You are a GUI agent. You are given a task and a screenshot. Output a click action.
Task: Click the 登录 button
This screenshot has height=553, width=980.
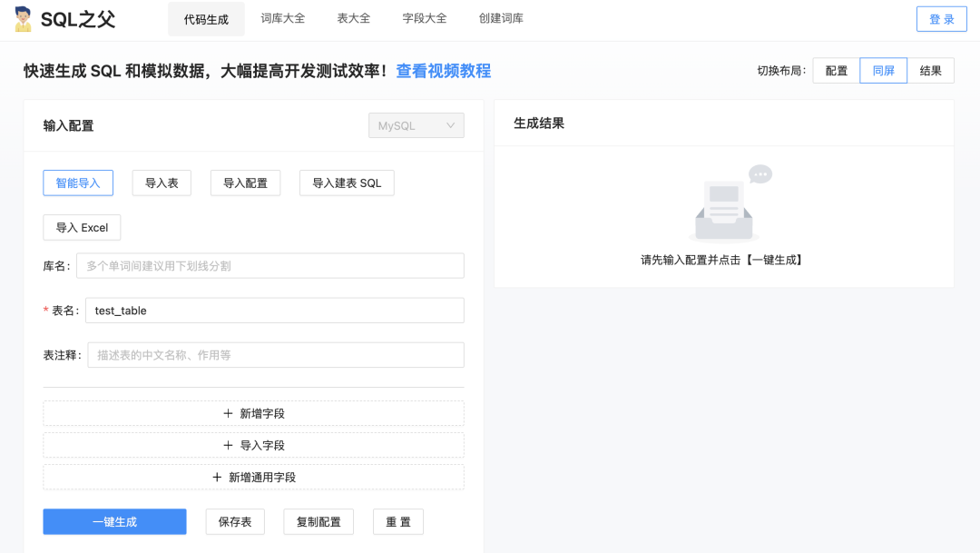941,19
